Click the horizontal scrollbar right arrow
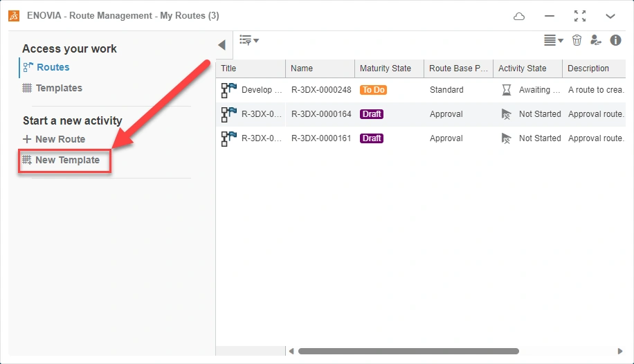 coord(620,351)
